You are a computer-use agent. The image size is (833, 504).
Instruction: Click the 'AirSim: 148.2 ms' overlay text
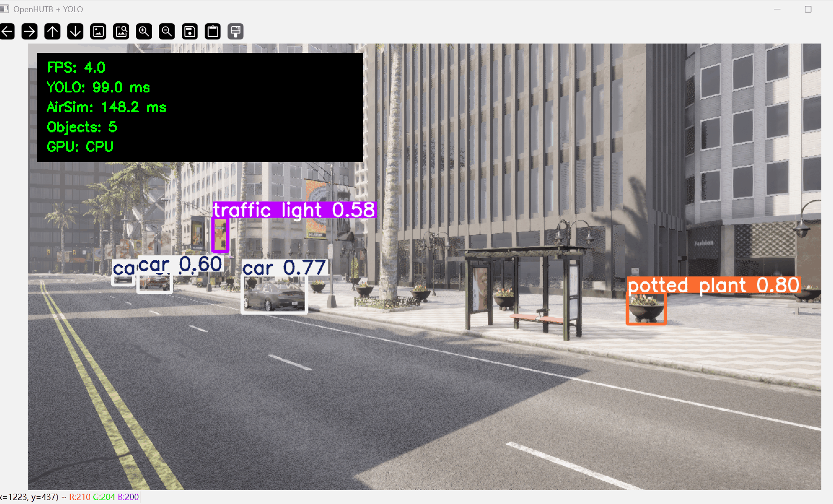point(106,107)
